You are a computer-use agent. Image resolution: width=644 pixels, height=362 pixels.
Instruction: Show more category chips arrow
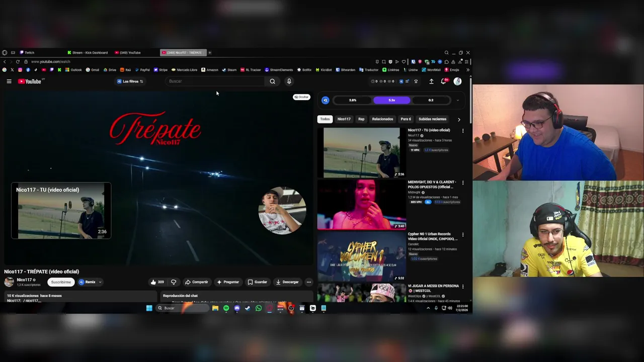(x=459, y=120)
